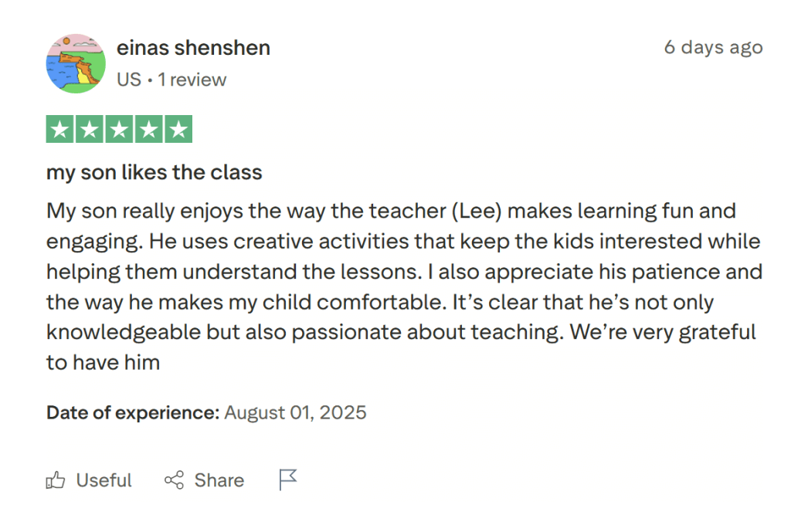The image size is (791, 532).
Task: Open einas shenshen's profile avatar
Action: tap(76, 63)
